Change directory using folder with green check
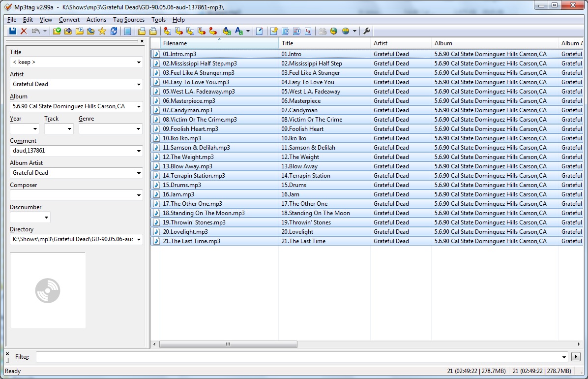588x379 pixels. pos(57,31)
